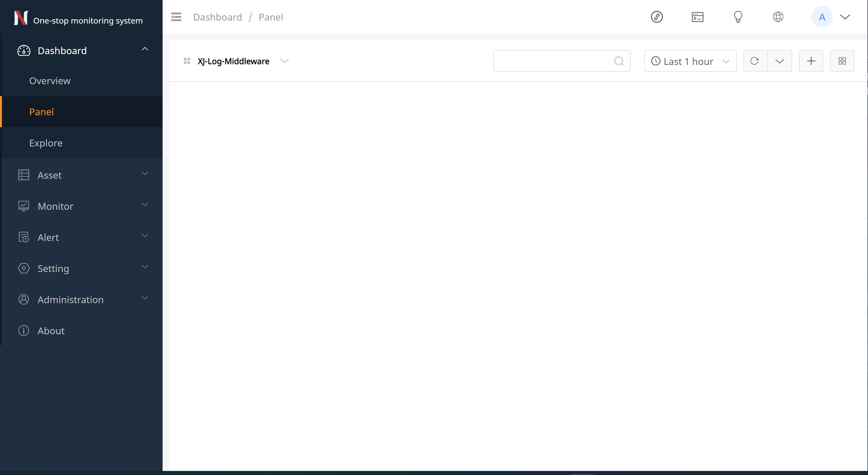The image size is (868, 475).
Task: Open the Explore menu item
Action: point(46,143)
